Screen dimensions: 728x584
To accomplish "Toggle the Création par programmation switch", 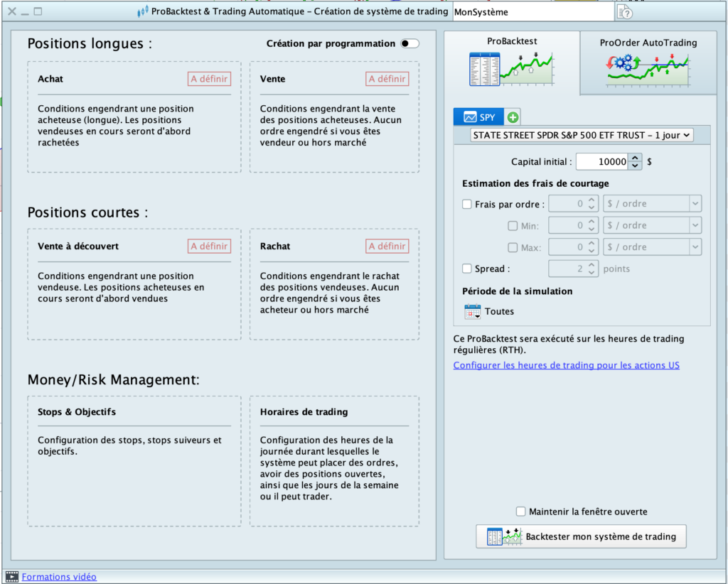I will (x=409, y=43).
